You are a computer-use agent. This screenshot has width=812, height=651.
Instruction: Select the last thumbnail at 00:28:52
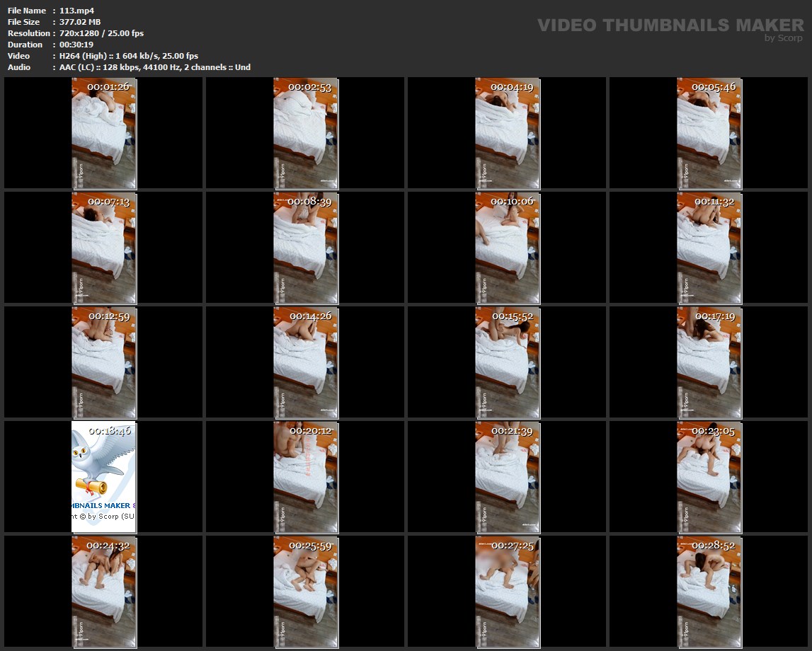[x=709, y=591]
